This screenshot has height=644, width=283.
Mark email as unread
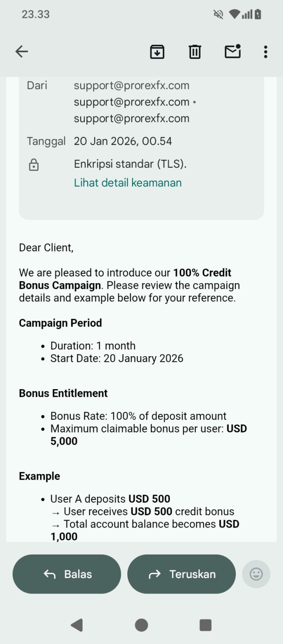[x=233, y=51]
